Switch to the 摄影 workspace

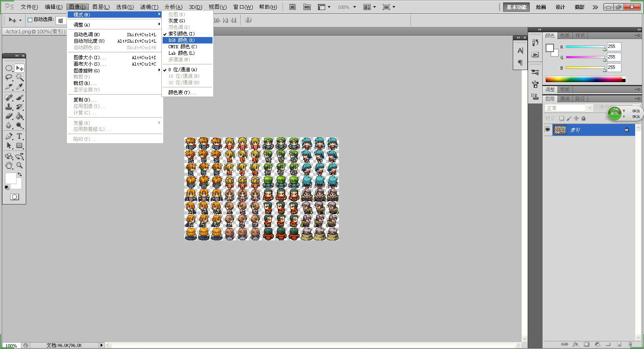click(580, 7)
